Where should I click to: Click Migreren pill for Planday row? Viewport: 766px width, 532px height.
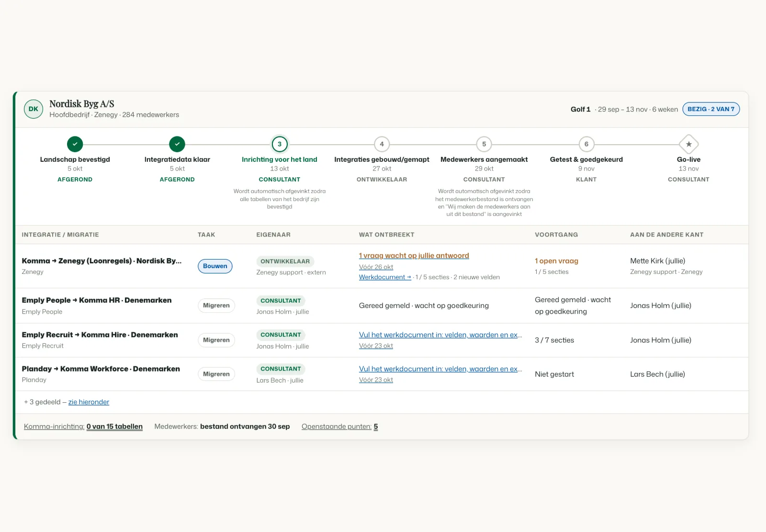[x=216, y=374]
